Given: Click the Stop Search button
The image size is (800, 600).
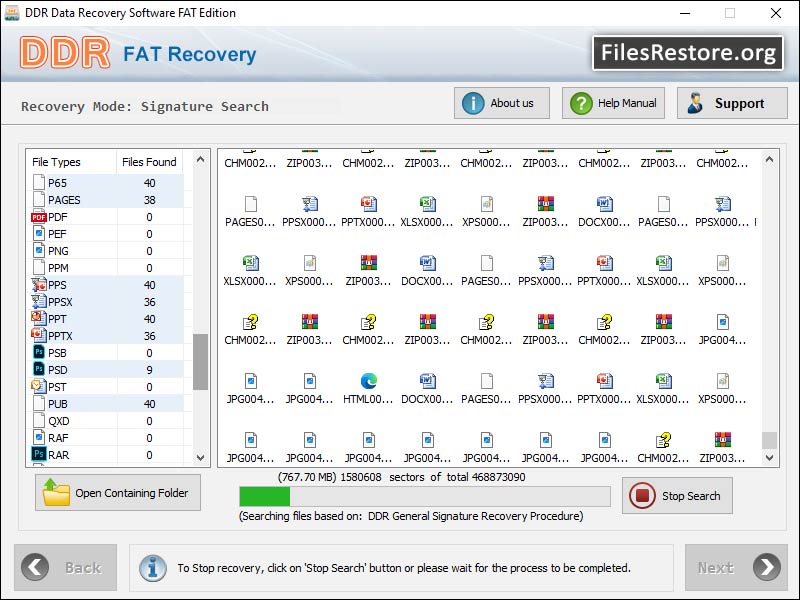Looking at the screenshot, I should click(677, 495).
